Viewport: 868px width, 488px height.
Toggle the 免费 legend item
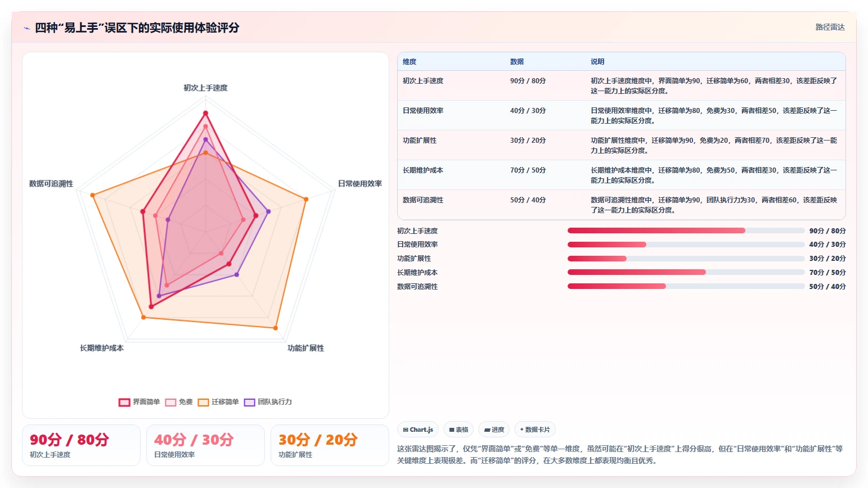pos(179,402)
